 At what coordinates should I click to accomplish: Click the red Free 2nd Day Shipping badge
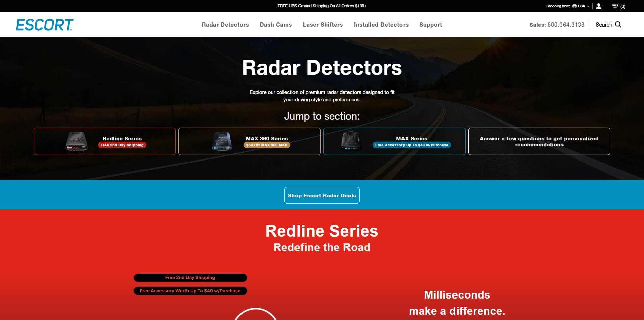pos(122,145)
